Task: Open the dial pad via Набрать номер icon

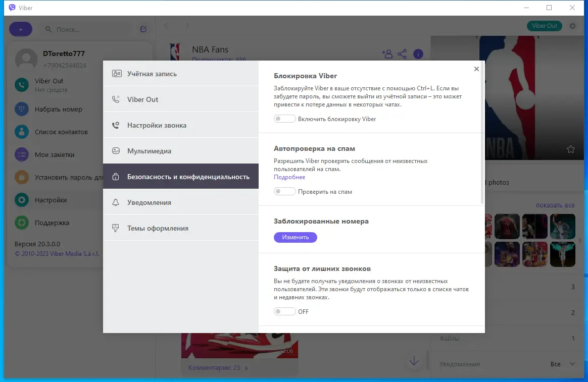Action: click(x=21, y=109)
